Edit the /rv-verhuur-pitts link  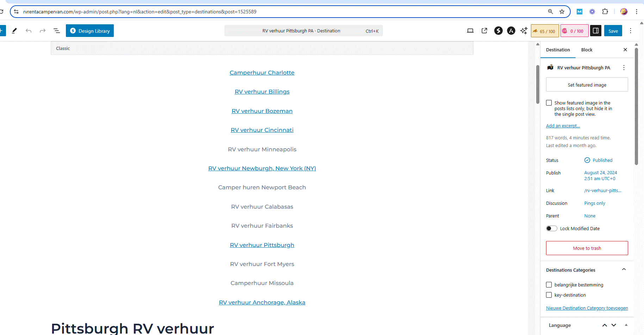pos(603,190)
